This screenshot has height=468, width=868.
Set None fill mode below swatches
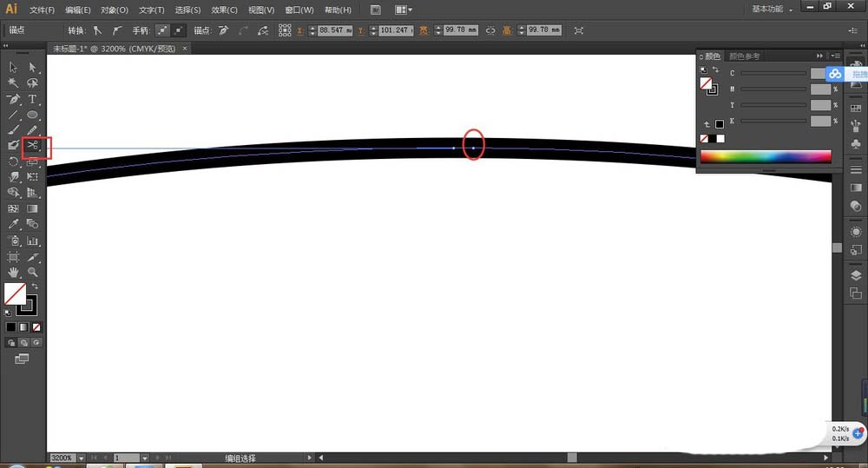click(x=36, y=327)
